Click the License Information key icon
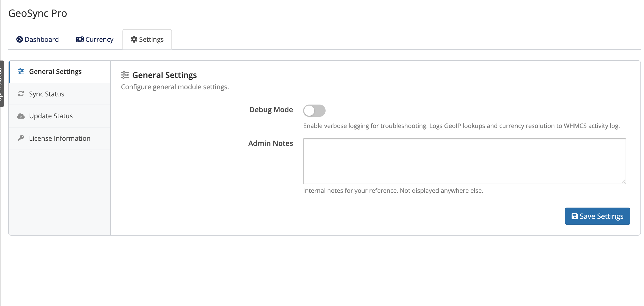644x306 pixels. (21, 138)
